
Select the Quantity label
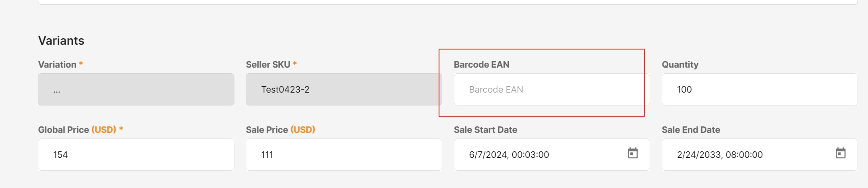680,65
